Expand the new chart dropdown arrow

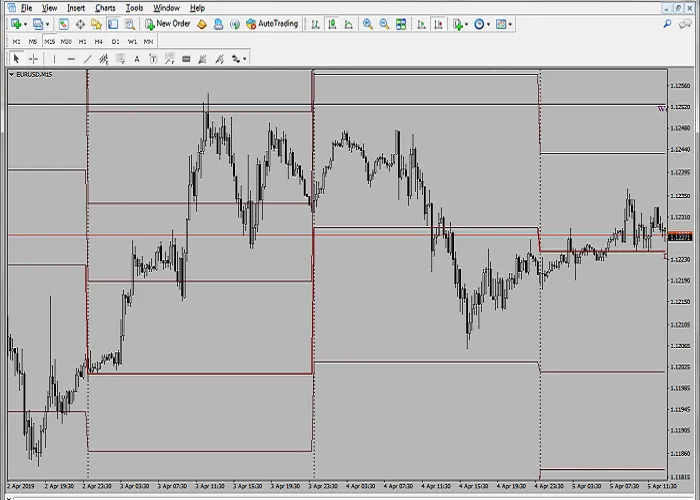[24, 24]
